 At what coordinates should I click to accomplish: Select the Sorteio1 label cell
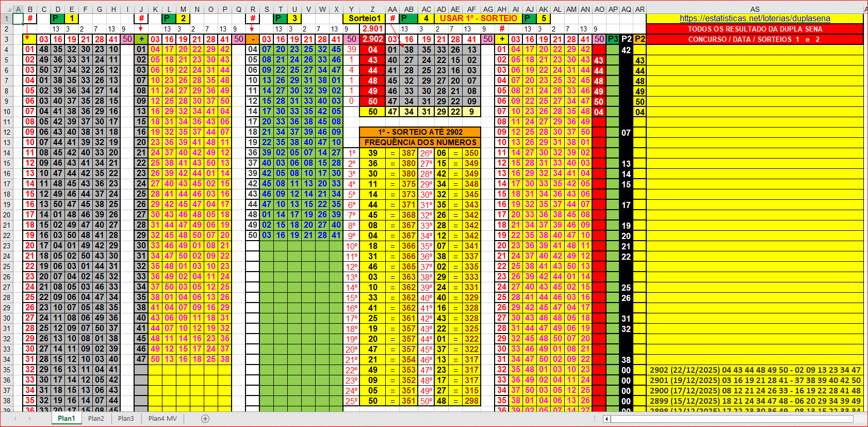click(364, 19)
